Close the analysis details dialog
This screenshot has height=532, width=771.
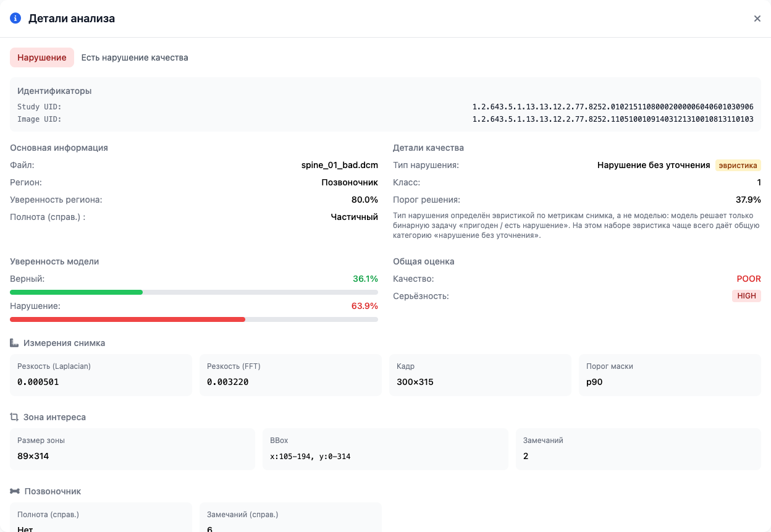click(757, 19)
